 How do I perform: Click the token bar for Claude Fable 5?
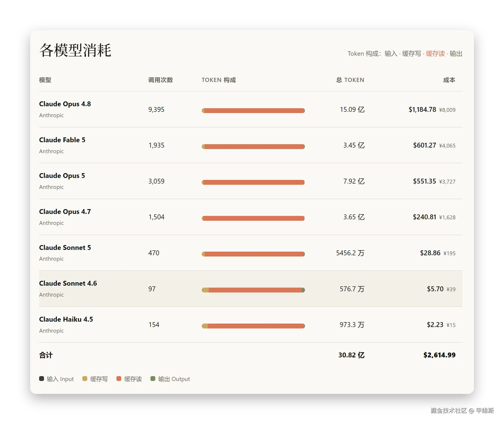[x=253, y=147]
